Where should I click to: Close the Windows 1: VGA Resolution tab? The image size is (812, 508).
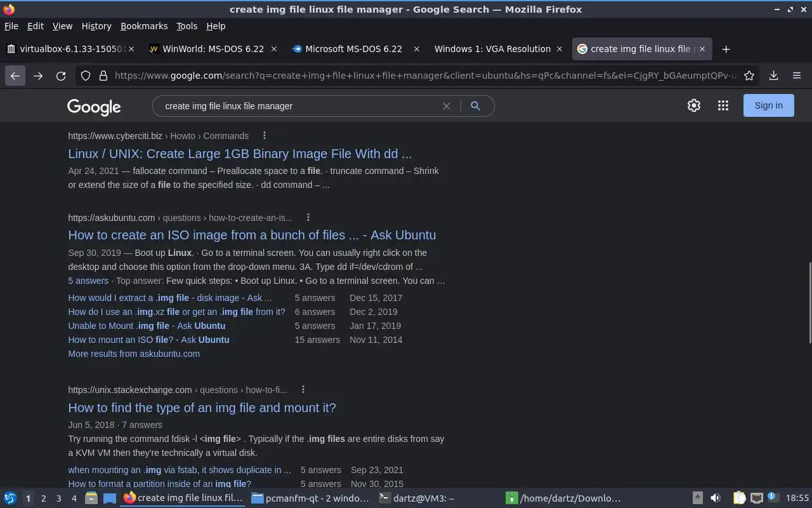560,49
